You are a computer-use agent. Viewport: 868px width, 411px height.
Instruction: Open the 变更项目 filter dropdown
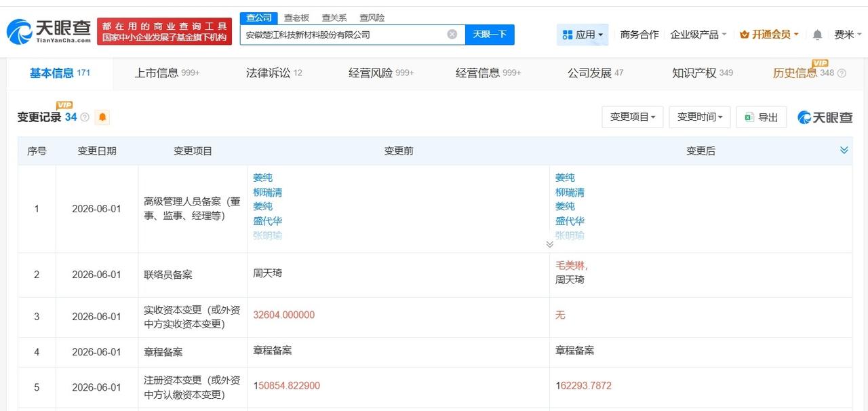pos(633,117)
